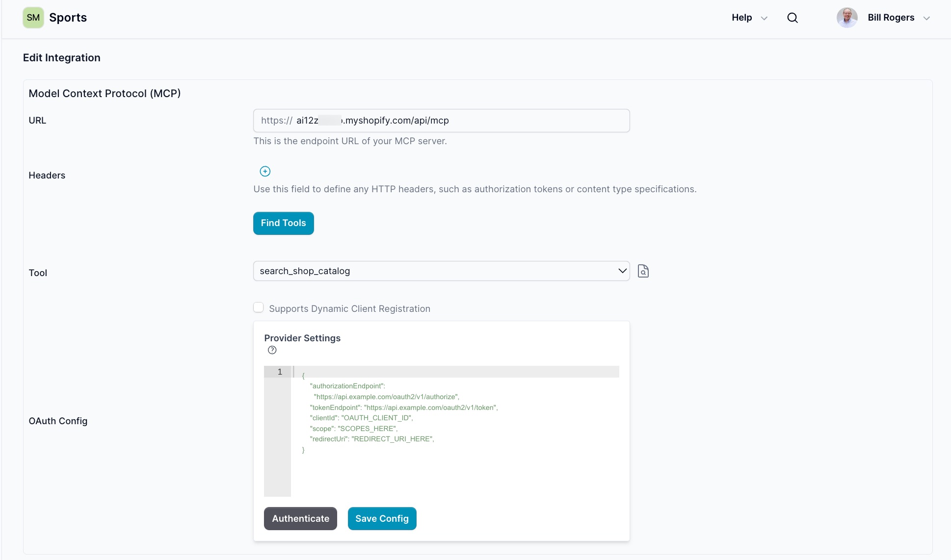Click the Sports app title
Image resolution: width=951 pixels, height=560 pixels.
click(68, 18)
